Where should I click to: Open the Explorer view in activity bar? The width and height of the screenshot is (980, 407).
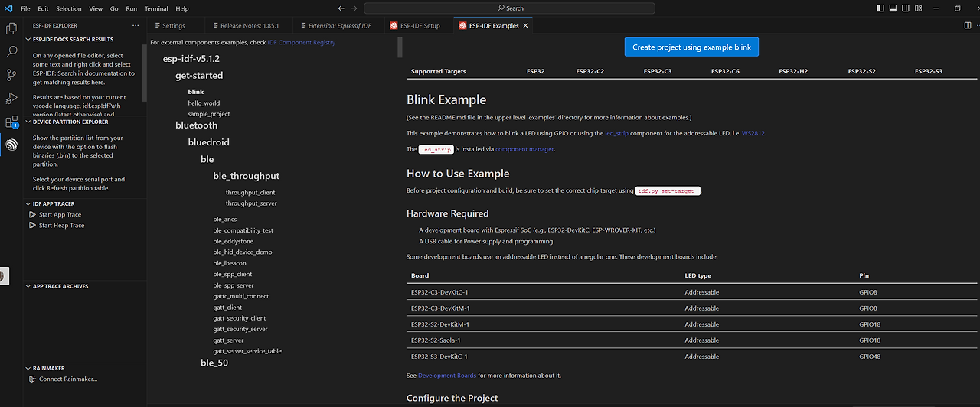(x=11, y=28)
